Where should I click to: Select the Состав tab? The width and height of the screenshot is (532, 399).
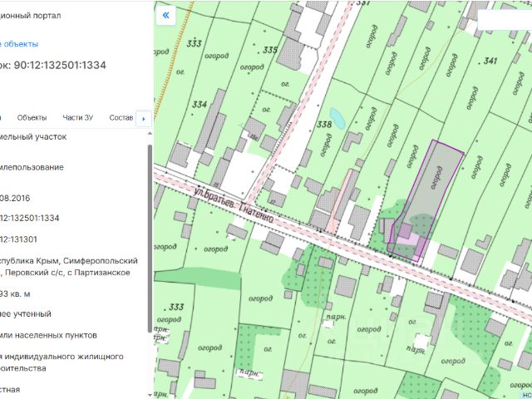tap(121, 118)
